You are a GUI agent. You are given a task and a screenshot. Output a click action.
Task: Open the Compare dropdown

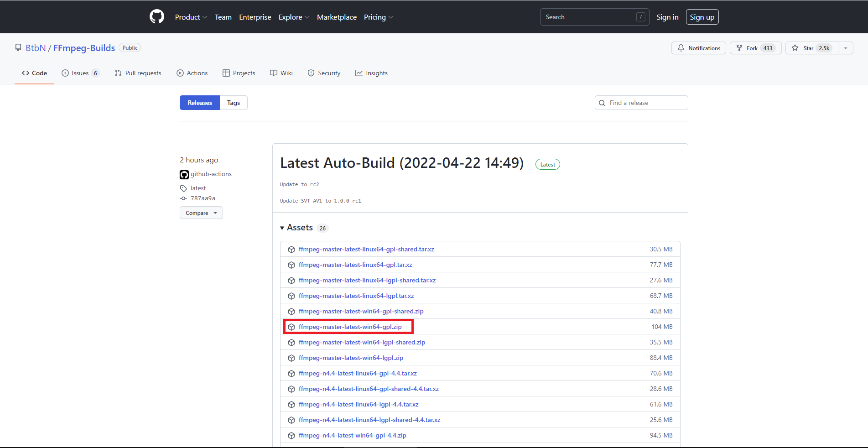(x=201, y=213)
